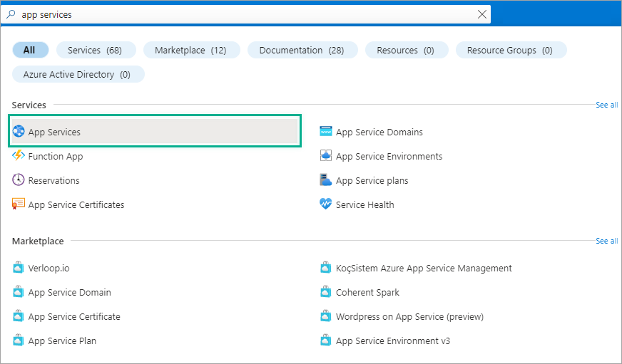The width and height of the screenshot is (622, 364).
Task: Click the App Service Domains www icon
Action: coord(326,132)
